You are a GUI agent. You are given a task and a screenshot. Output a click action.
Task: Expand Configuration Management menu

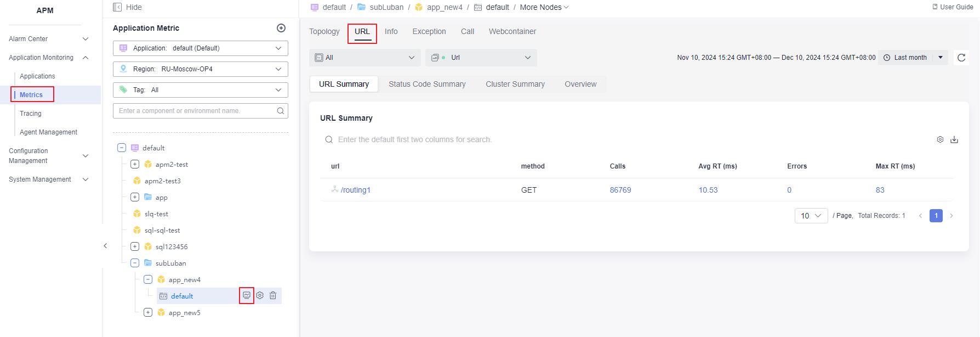(48, 156)
